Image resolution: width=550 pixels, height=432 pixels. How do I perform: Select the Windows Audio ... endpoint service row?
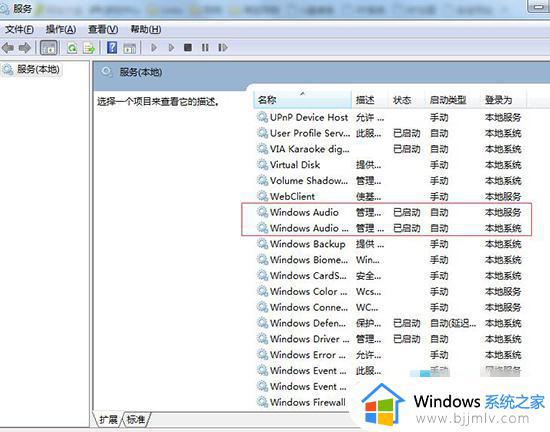tap(389, 228)
